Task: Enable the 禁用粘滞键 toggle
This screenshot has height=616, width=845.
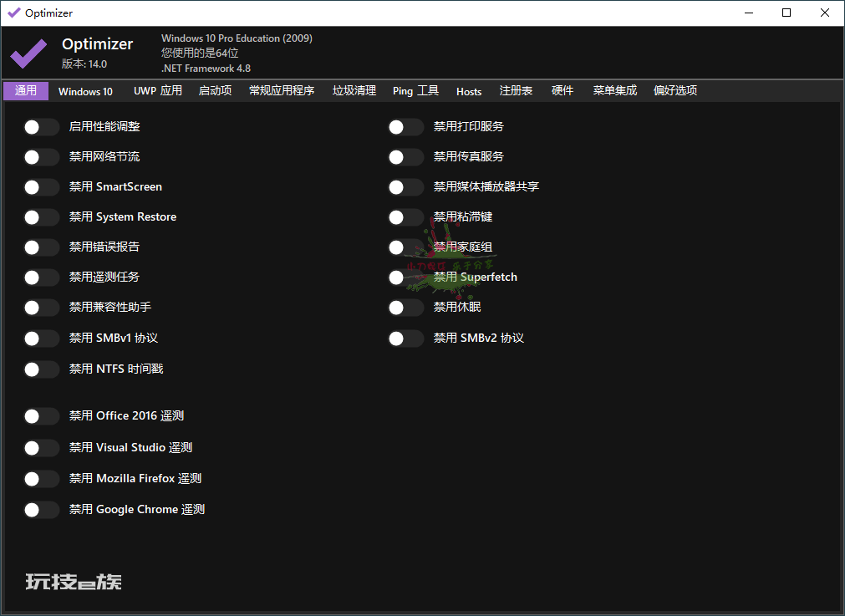Action: pos(406,217)
